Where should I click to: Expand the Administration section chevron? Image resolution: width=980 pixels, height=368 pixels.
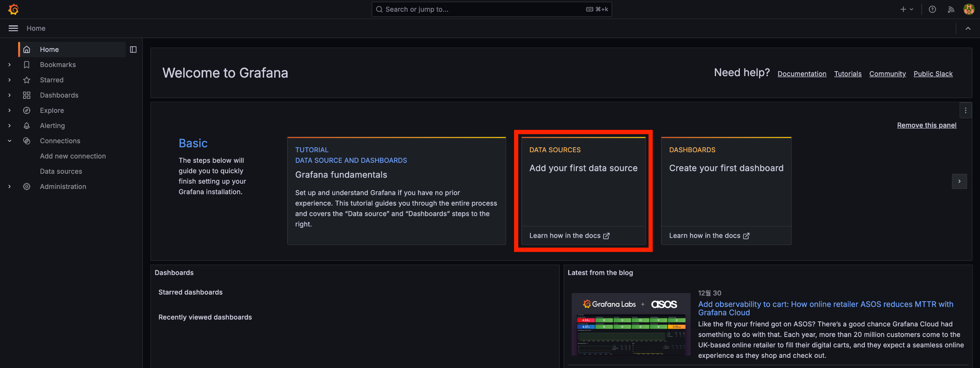(9, 186)
